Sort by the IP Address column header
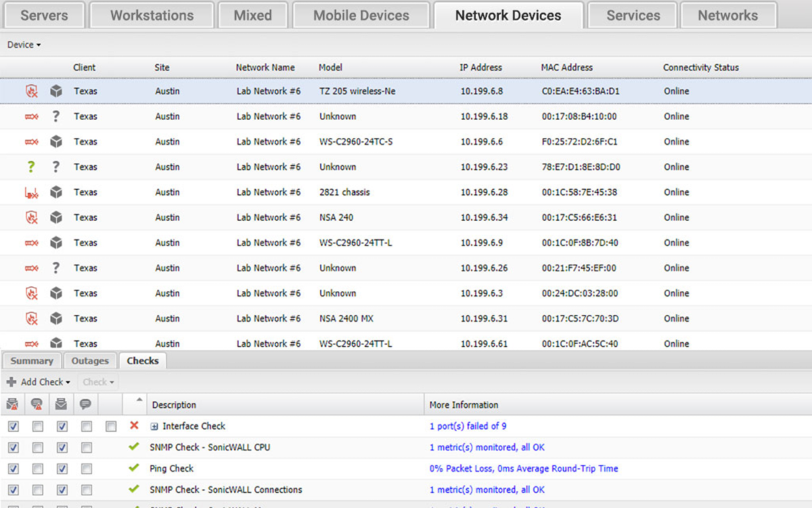The image size is (812, 508). pos(480,67)
